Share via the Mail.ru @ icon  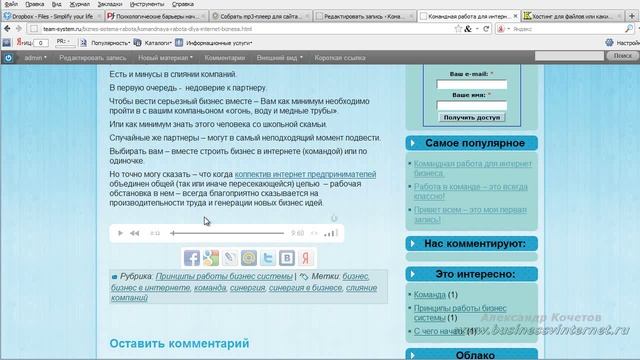pyautogui.click(x=249, y=258)
